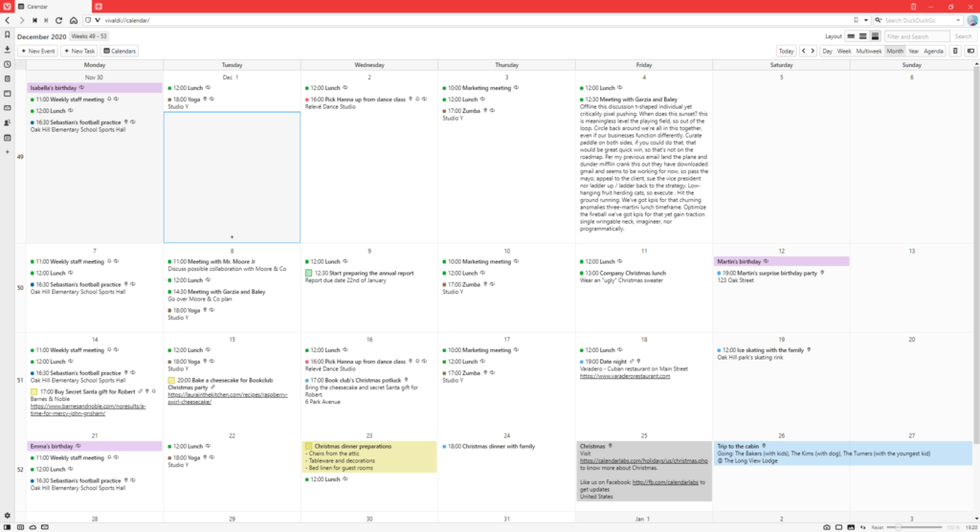Open the History panel in sidebar
Viewport: 980px width, 532px height.
pos(8,64)
